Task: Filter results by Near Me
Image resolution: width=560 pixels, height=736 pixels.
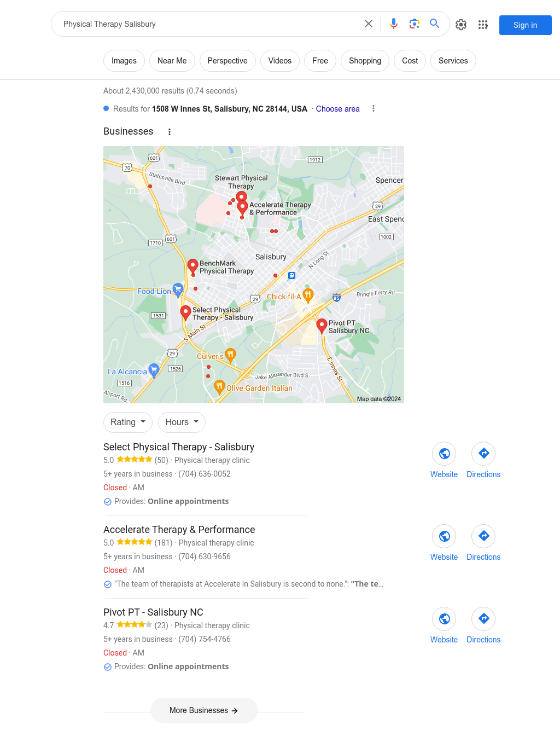Action: [172, 61]
